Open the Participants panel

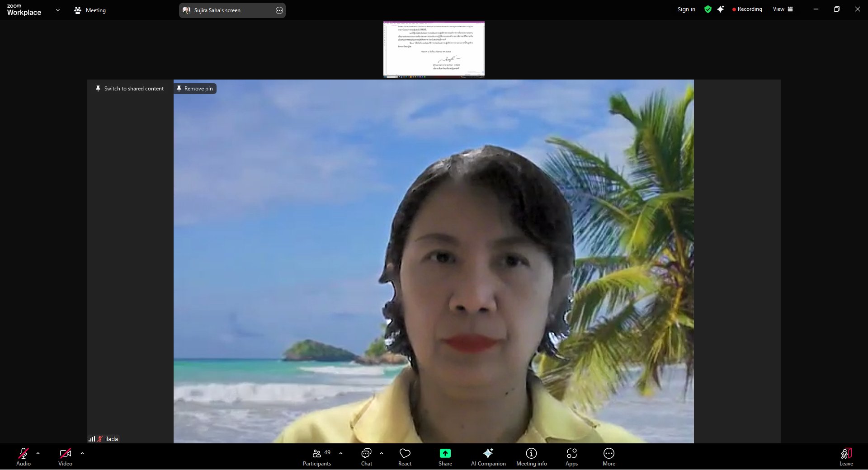click(x=317, y=456)
